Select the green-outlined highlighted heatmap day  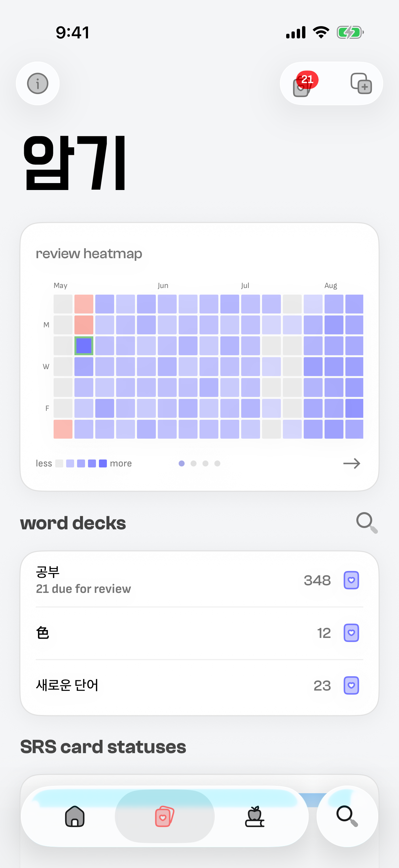tap(84, 345)
